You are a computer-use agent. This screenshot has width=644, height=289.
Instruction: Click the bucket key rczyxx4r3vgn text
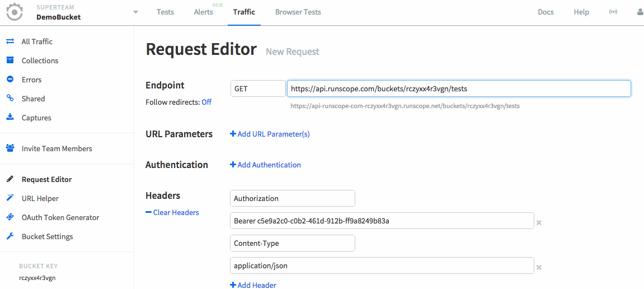coord(37,277)
